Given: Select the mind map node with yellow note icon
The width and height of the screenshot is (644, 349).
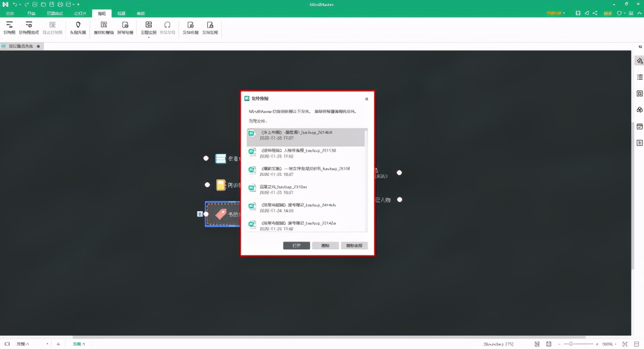Looking at the screenshot, I should [x=227, y=185].
